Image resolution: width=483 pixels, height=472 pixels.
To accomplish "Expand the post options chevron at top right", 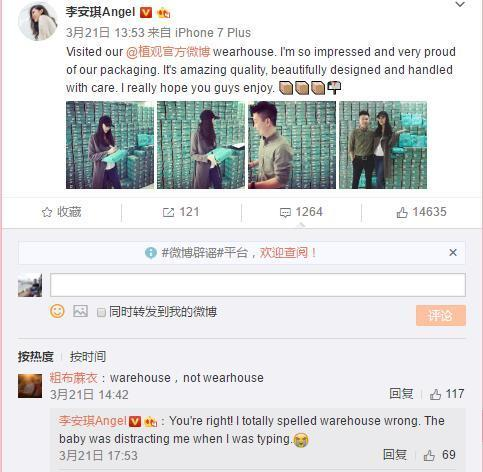I will pos(460,4).
